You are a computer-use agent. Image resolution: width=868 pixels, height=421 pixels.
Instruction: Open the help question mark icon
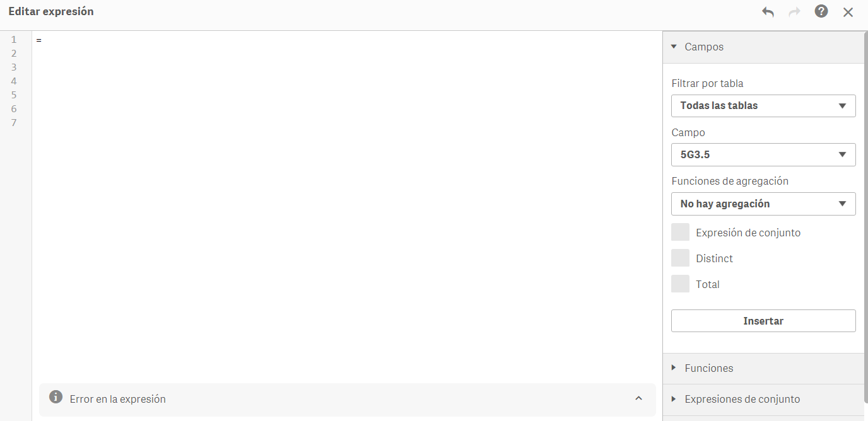[821, 11]
